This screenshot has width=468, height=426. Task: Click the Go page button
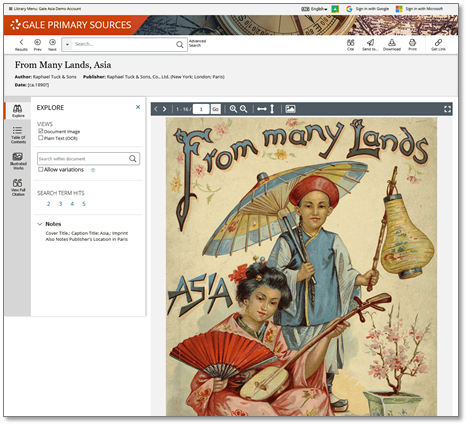(x=216, y=109)
